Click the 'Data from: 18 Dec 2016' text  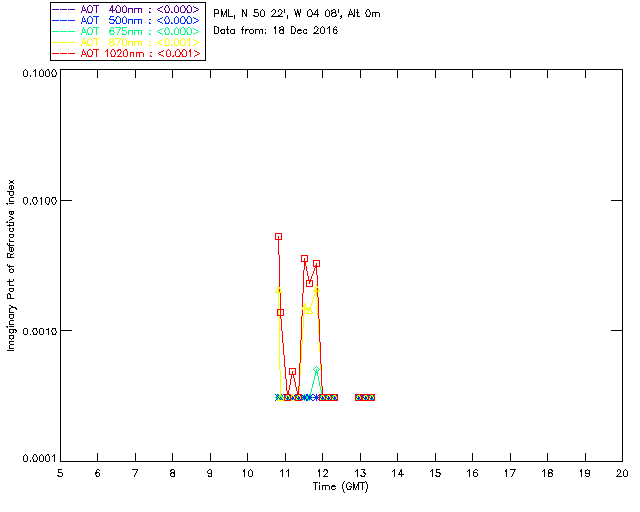click(276, 31)
